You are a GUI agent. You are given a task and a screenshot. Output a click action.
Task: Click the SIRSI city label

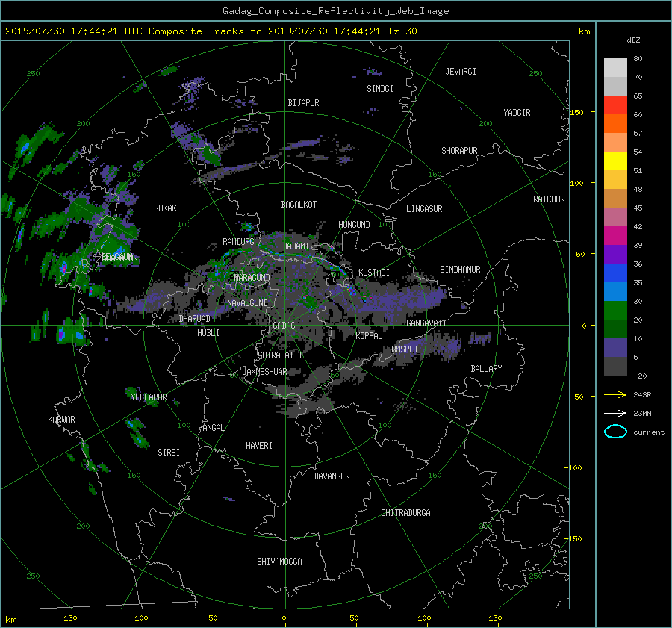pos(169,453)
